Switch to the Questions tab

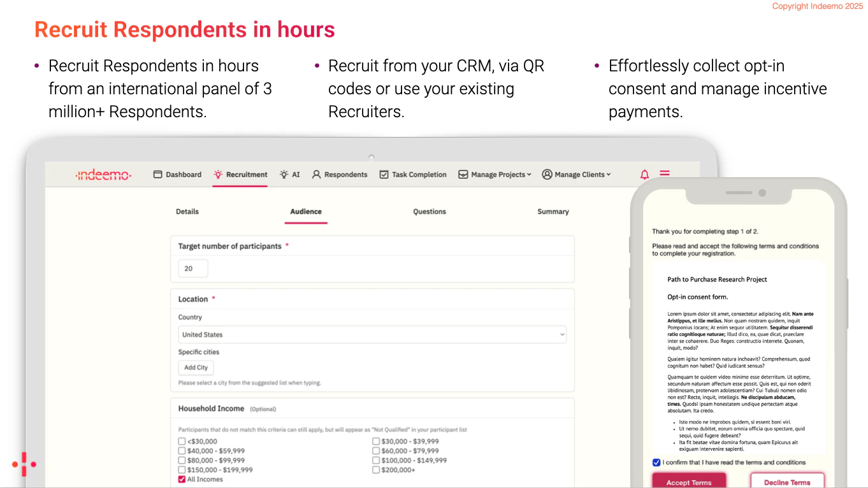point(429,212)
